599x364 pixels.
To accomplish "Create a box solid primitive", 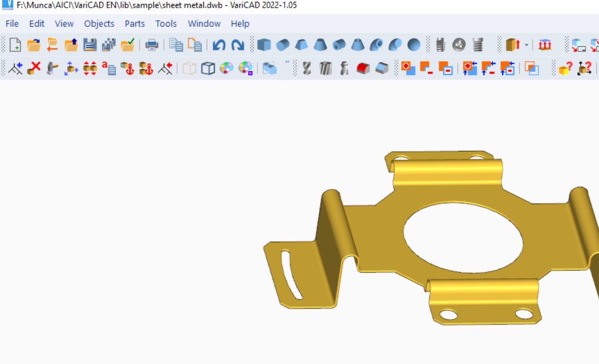I will [264, 44].
